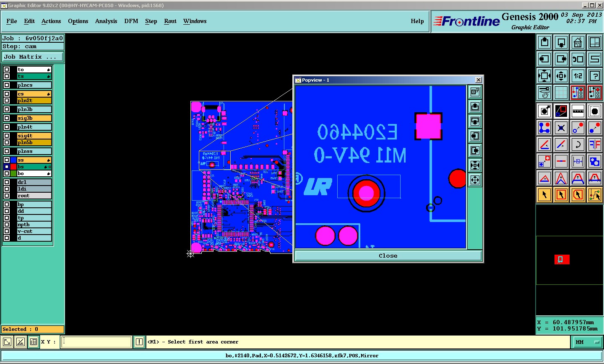The image size is (604, 364).
Task: Open the Edit menu
Action: click(29, 21)
